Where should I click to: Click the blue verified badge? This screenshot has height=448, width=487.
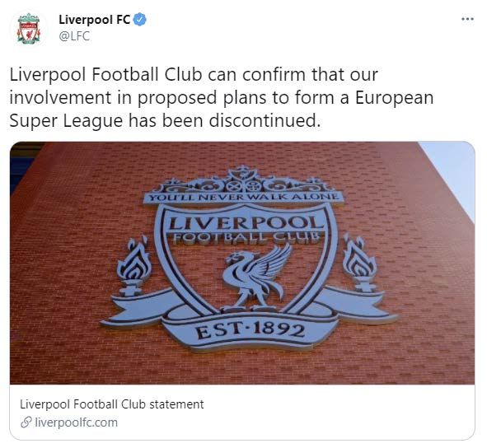pyautogui.click(x=140, y=20)
